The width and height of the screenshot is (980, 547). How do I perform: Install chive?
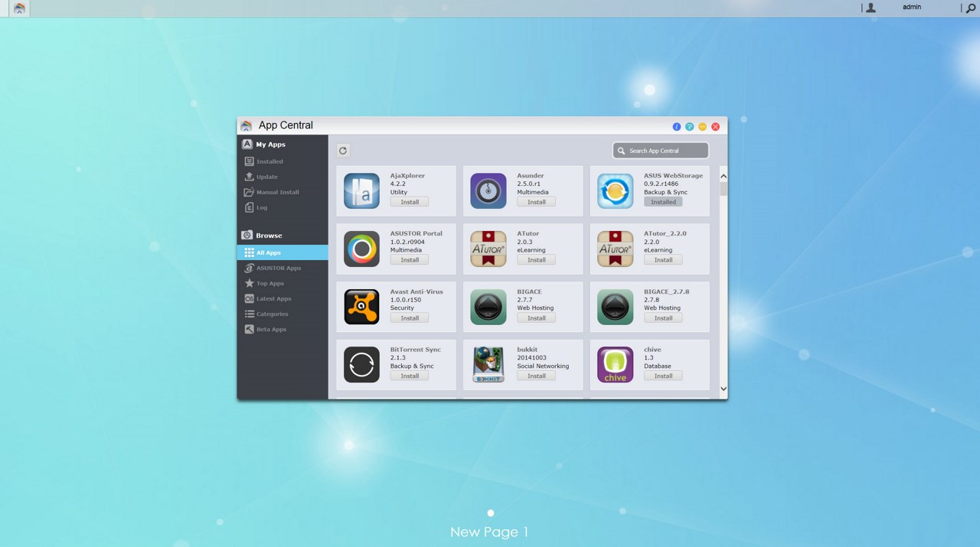pos(663,376)
